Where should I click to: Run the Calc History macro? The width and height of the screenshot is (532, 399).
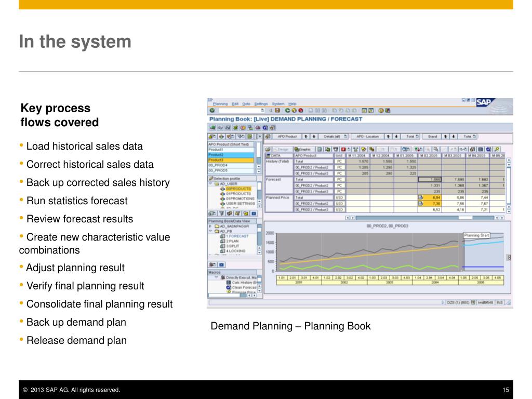tap(242, 283)
